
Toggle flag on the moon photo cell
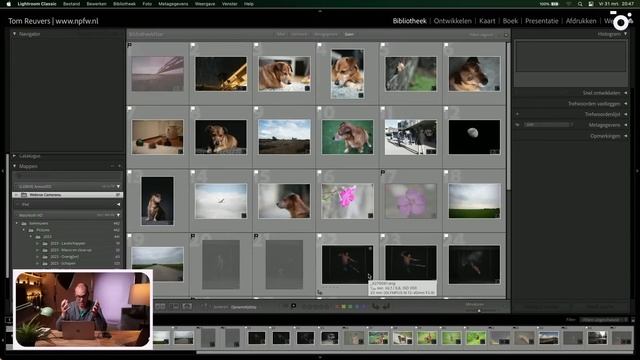(446, 109)
